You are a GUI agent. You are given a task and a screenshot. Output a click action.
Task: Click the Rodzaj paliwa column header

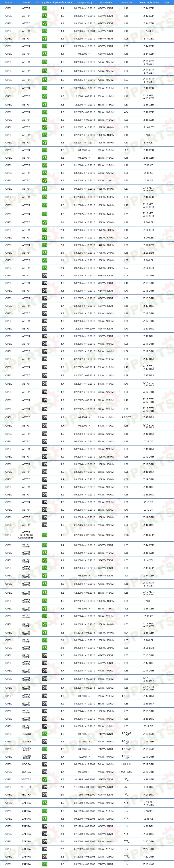[x=43, y=2]
